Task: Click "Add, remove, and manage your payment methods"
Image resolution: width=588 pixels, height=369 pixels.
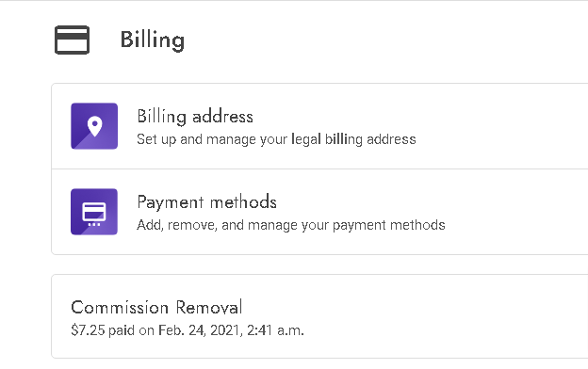Action: tap(291, 225)
